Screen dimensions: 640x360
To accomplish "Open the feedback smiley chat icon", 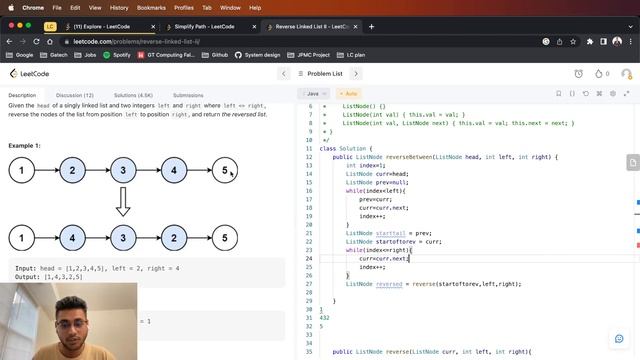I will tap(619, 339).
